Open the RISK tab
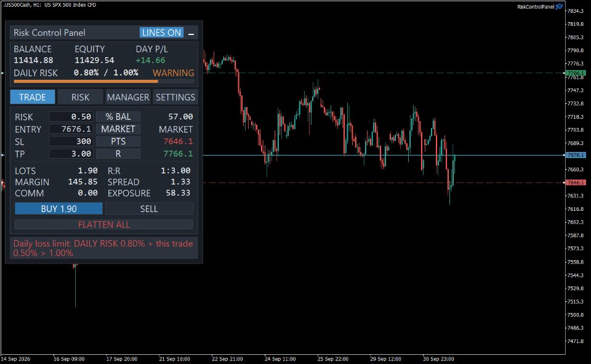 pyautogui.click(x=80, y=97)
